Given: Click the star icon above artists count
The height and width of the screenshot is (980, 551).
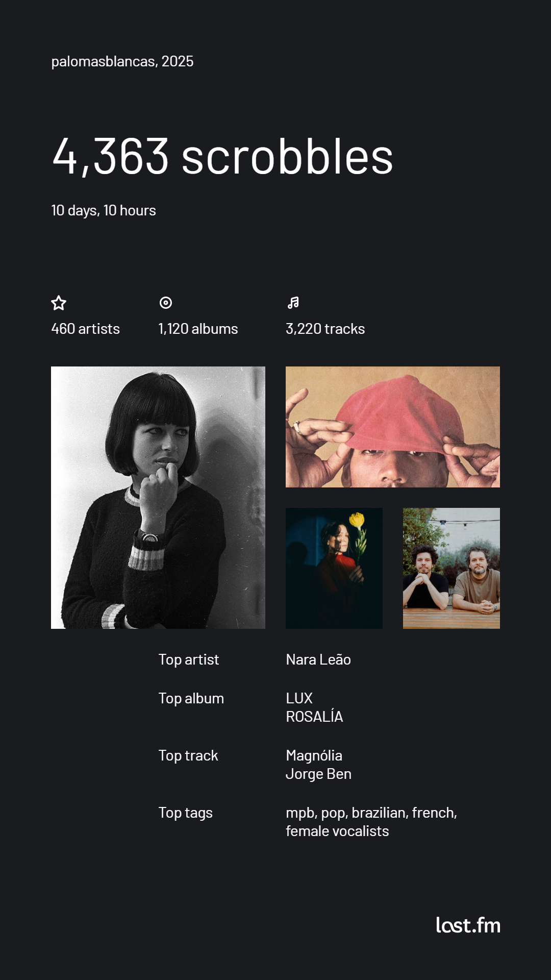Looking at the screenshot, I should coord(59,303).
